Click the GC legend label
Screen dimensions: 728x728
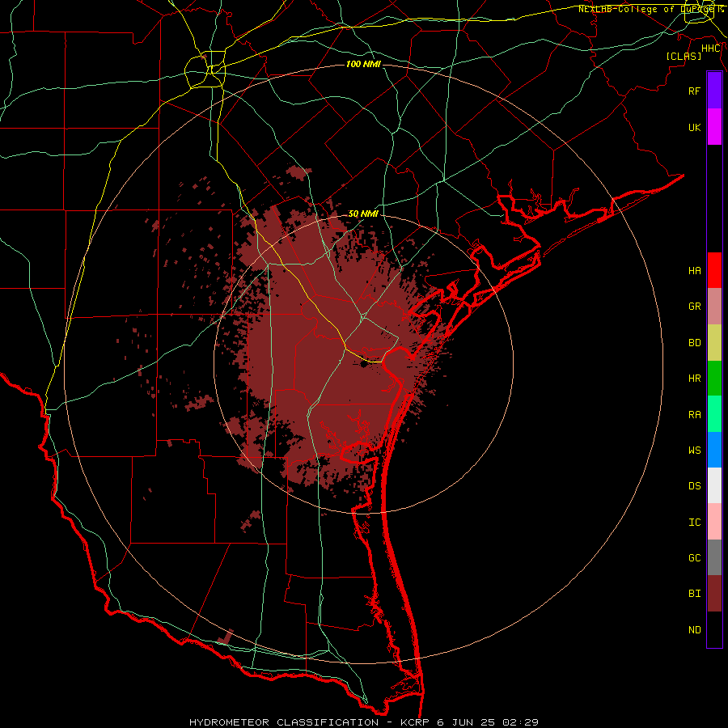coord(694,557)
